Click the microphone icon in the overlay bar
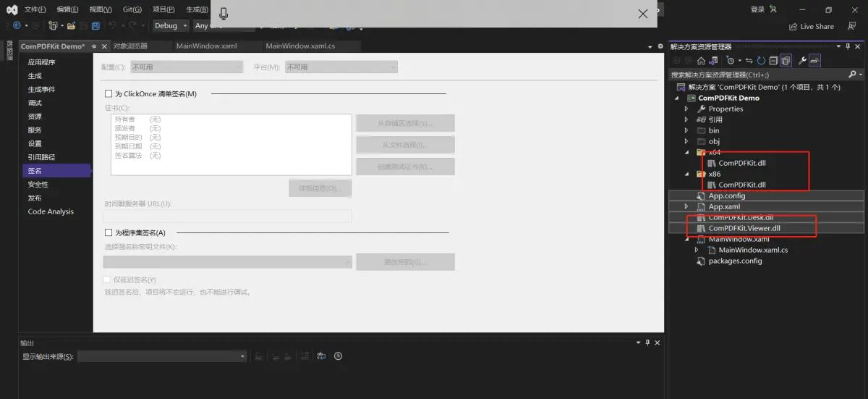868x399 pixels. click(223, 14)
